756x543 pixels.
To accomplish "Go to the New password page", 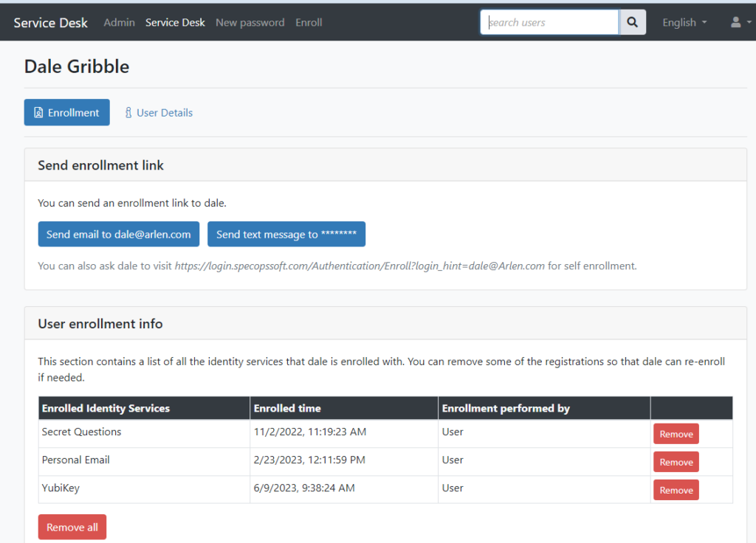I will 250,23.
